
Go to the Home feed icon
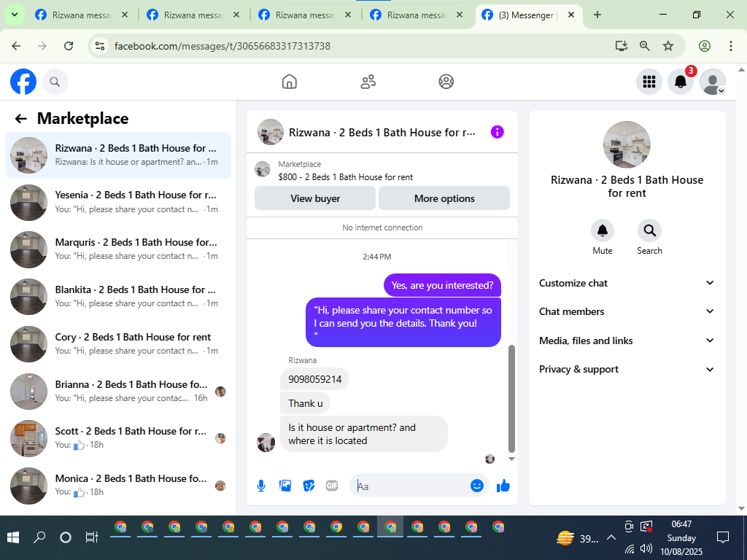(289, 82)
